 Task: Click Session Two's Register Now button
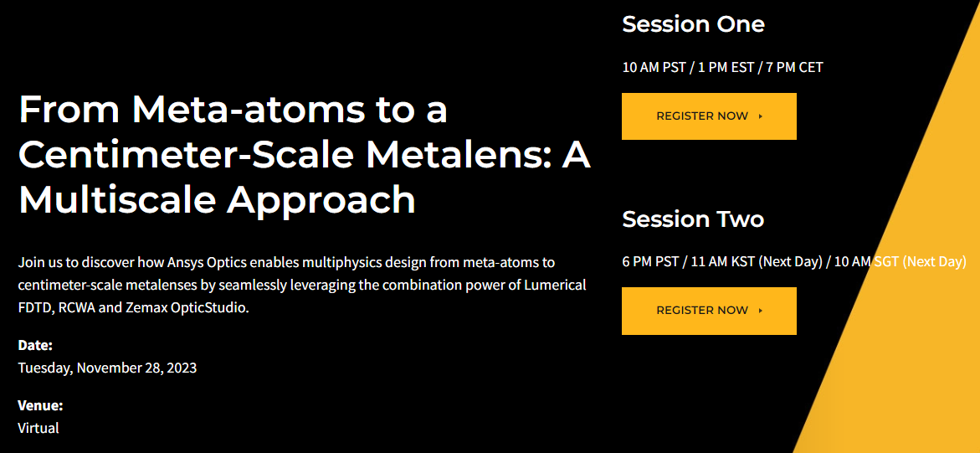tap(709, 311)
